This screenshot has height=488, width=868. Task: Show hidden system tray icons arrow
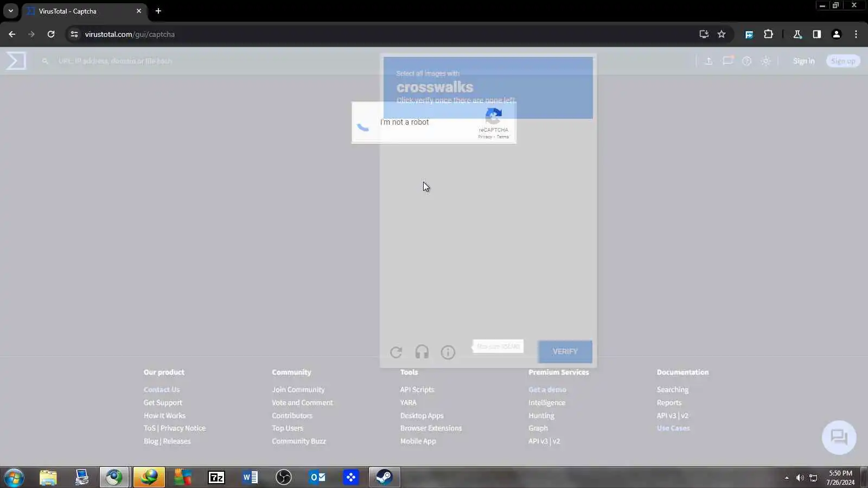[787, 478]
